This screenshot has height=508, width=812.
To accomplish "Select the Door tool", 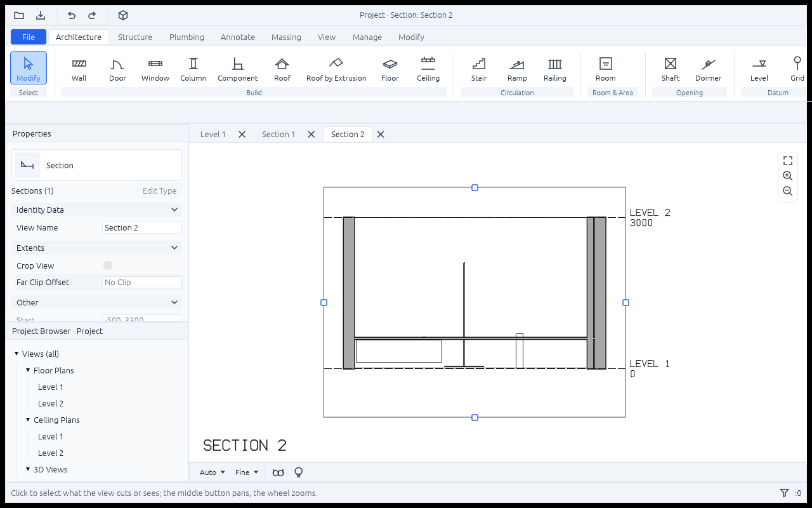I will point(117,69).
